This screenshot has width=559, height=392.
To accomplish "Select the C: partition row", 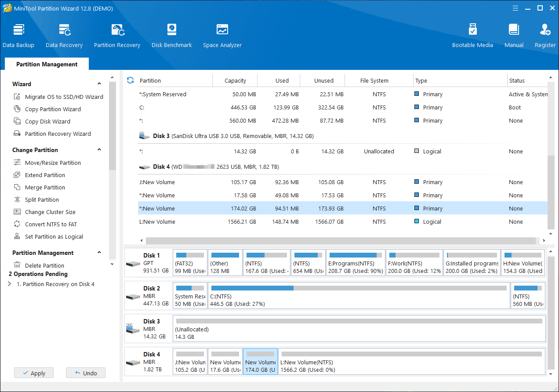I will tap(343, 107).
